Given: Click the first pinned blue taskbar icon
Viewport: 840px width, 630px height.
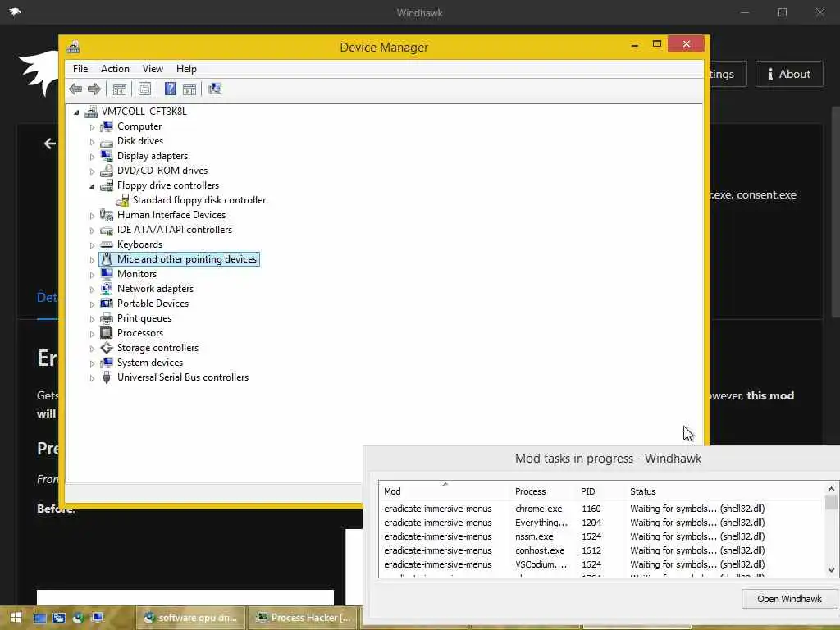Looking at the screenshot, I should click(40, 618).
